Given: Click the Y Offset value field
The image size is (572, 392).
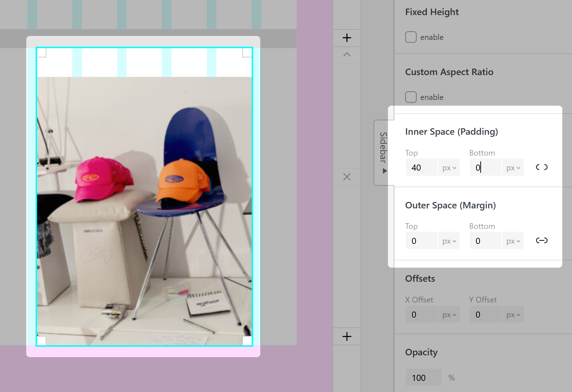Looking at the screenshot, I should (x=485, y=315).
